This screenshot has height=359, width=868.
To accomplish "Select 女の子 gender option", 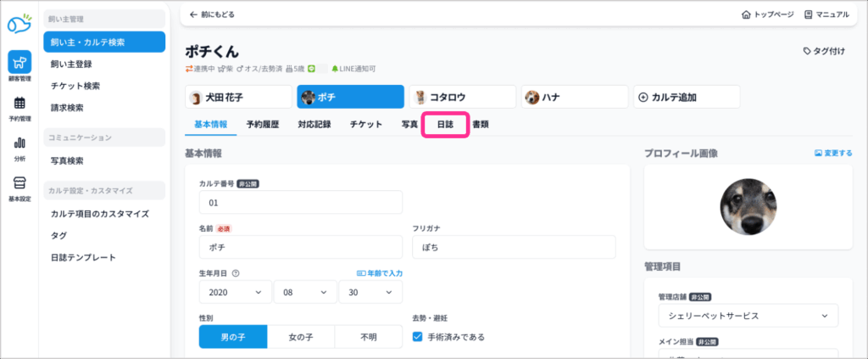I will click(x=301, y=337).
